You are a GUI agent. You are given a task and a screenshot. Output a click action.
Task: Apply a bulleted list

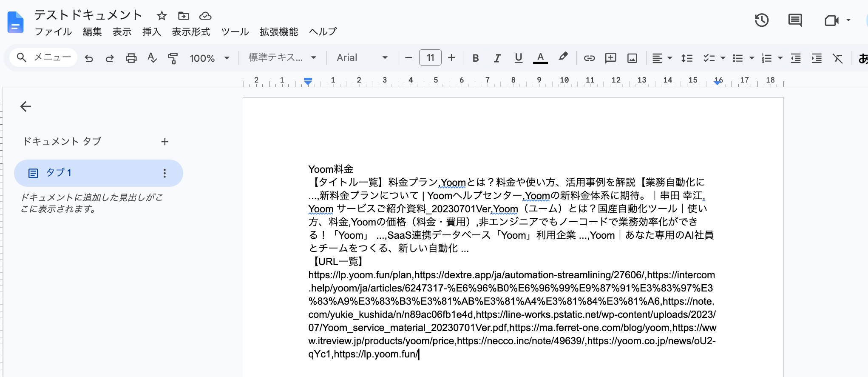[738, 58]
